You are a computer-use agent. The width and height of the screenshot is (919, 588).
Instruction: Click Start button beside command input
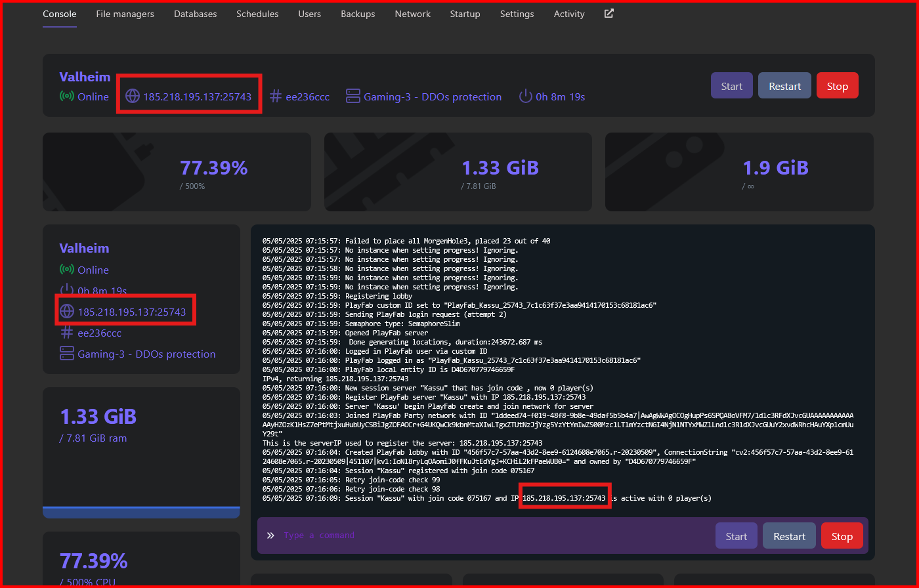coord(736,536)
